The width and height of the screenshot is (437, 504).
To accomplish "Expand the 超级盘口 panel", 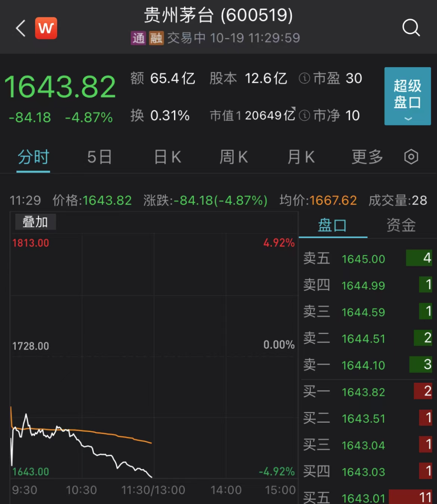I will tap(407, 96).
